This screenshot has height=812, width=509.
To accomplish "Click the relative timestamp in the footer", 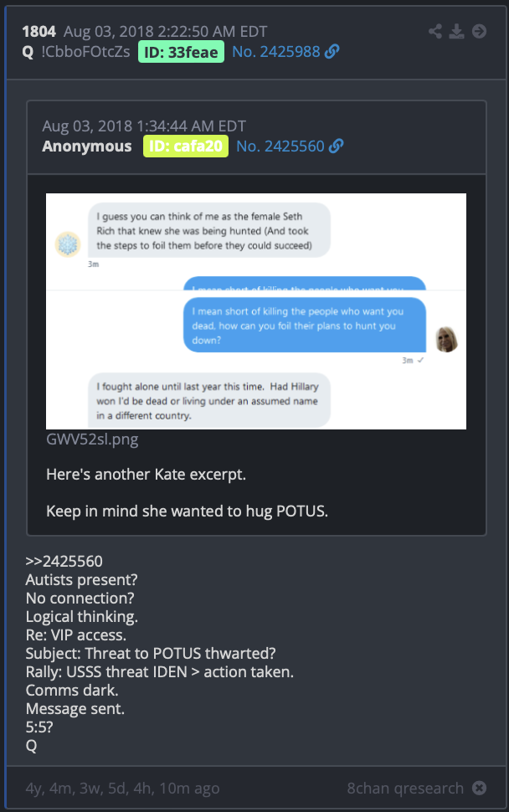I will tap(123, 789).
